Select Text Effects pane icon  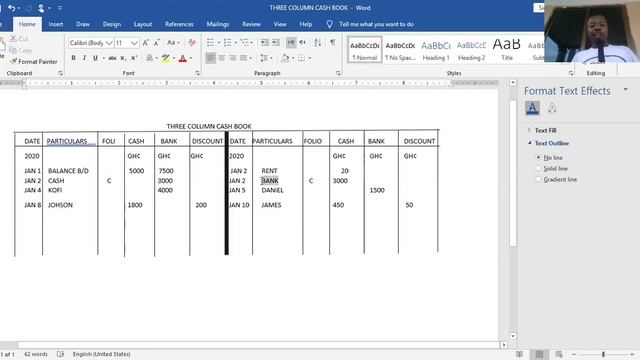[x=552, y=108]
